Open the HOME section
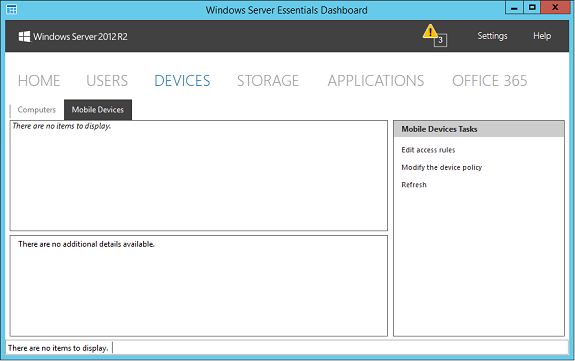This screenshot has height=361, width=575. [39, 81]
